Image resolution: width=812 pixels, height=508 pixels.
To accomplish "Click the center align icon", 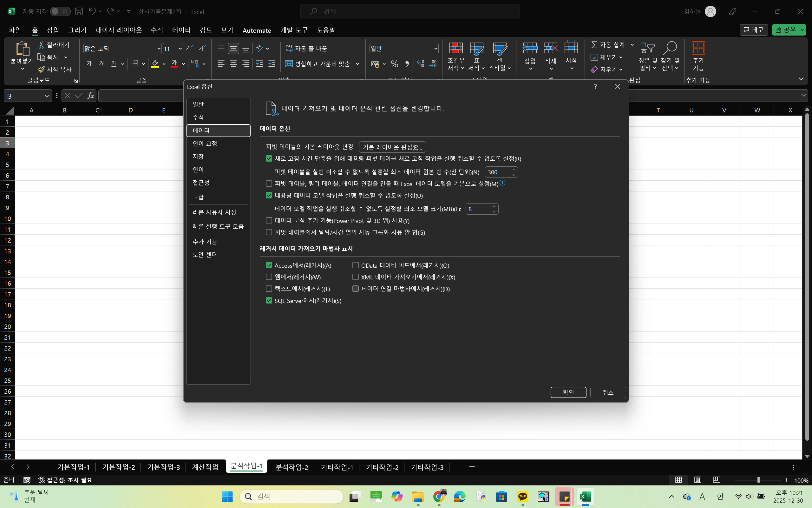I will pos(233,63).
